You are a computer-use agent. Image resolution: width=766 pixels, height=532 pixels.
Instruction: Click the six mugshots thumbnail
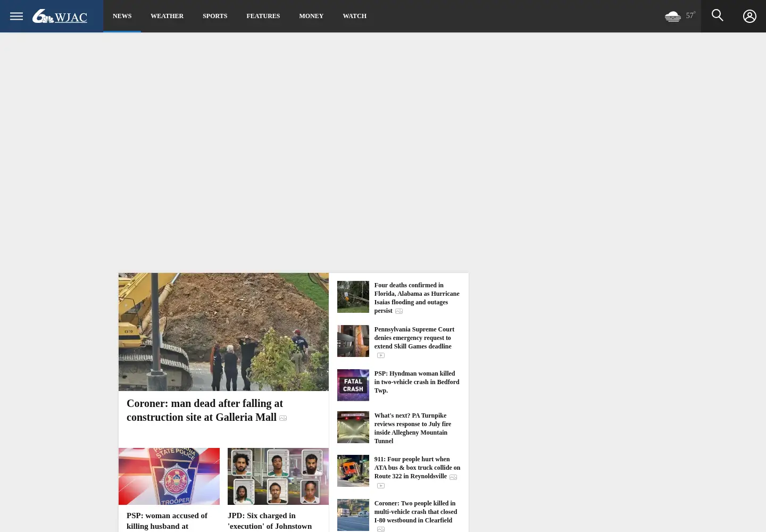pos(278,476)
